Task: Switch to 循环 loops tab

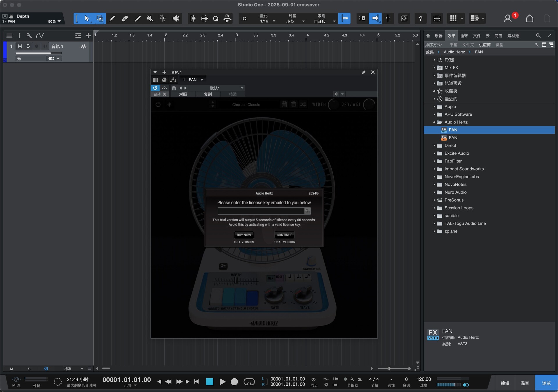Action: pyautogui.click(x=464, y=36)
